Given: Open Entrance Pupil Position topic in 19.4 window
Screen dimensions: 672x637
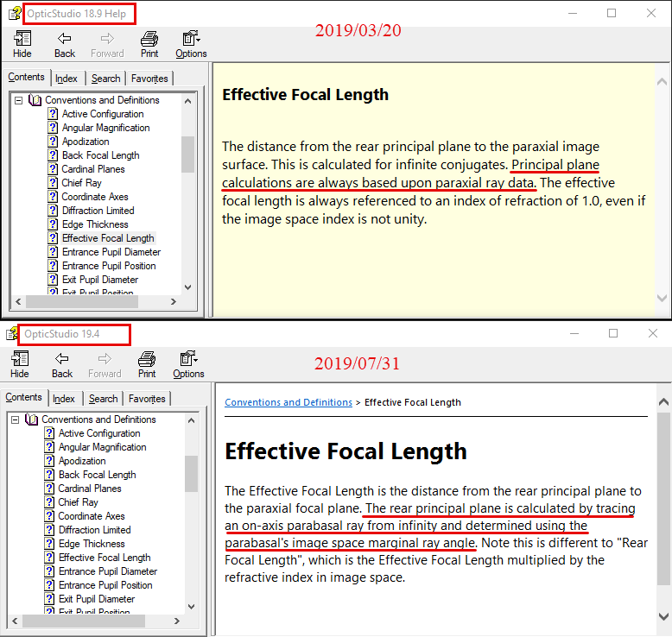Looking at the screenshot, I should point(105,585).
